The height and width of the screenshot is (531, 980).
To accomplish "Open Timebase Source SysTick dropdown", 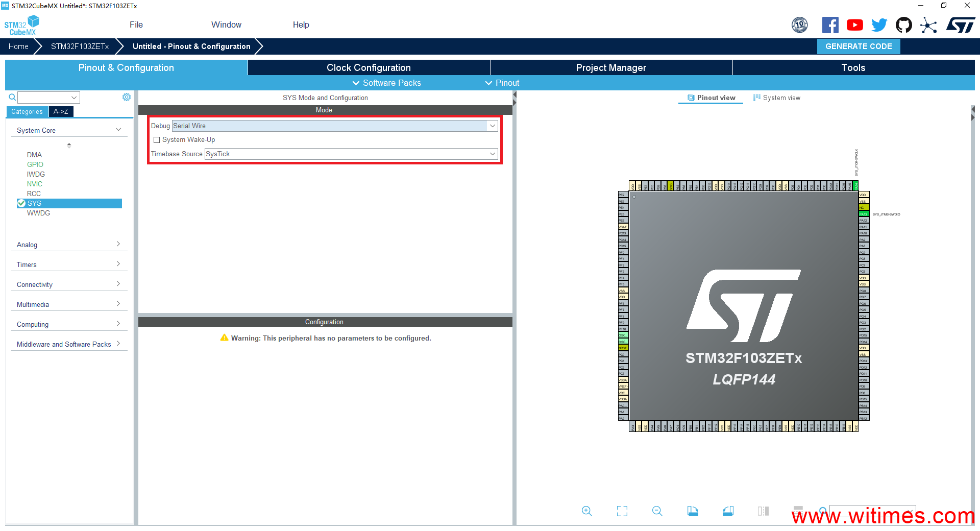I will (x=351, y=154).
